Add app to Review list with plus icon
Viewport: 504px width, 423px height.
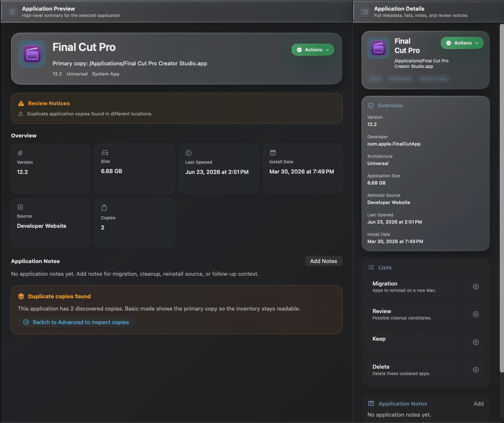coord(476,314)
